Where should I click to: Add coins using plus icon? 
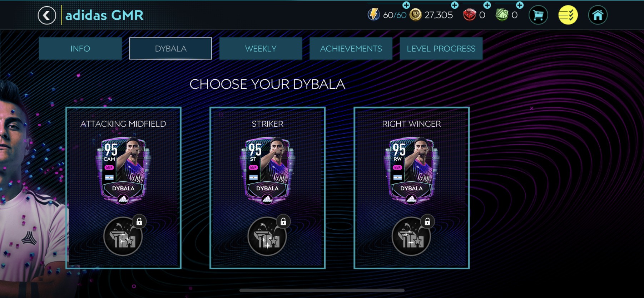pos(455,5)
